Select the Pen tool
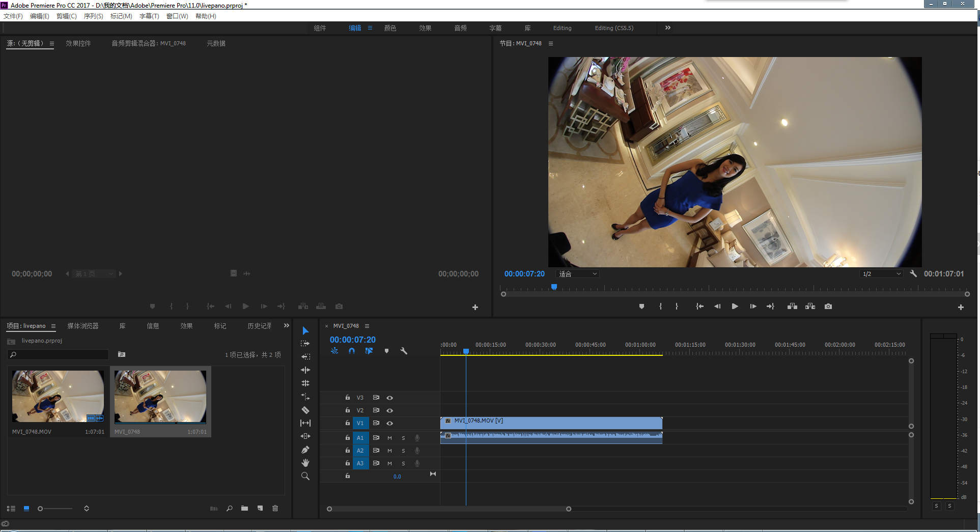The height and width of the screenshot is (532, 980). point(305,450)
